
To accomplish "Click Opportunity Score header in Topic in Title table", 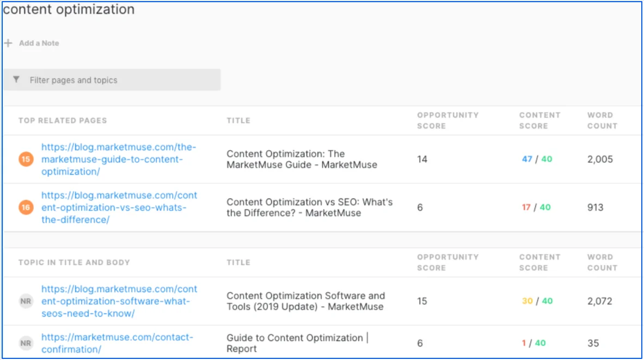I will 447,262.
